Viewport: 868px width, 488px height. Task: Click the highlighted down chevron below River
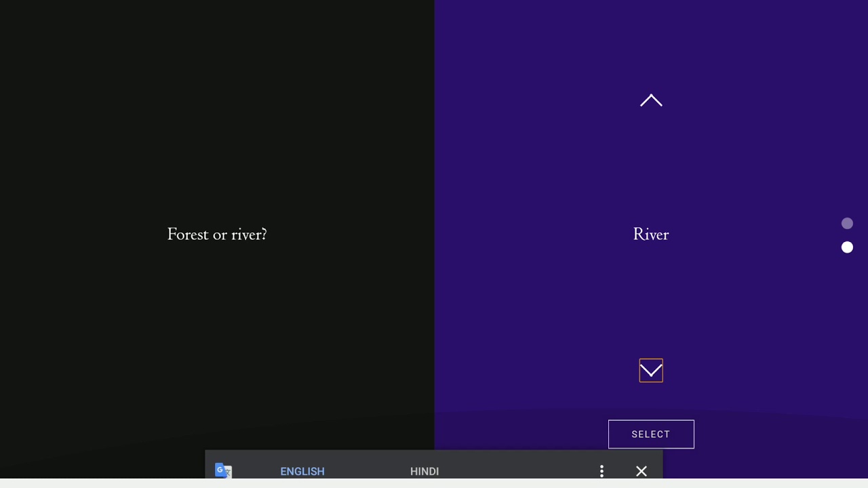click(651, 371)
